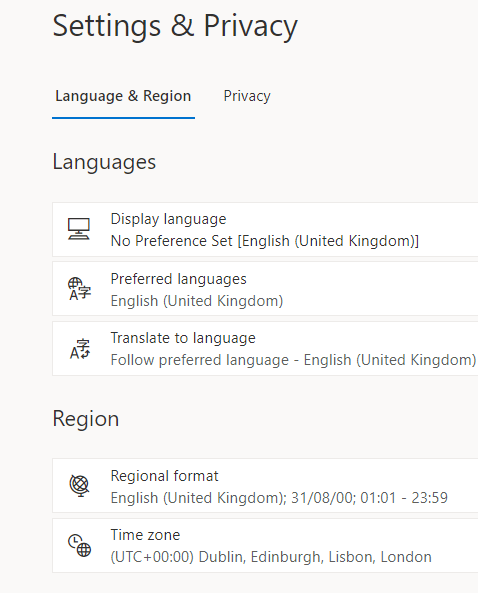Click the Regional format globe icon
The image size is (478, 593).
[x=79, y=486]
